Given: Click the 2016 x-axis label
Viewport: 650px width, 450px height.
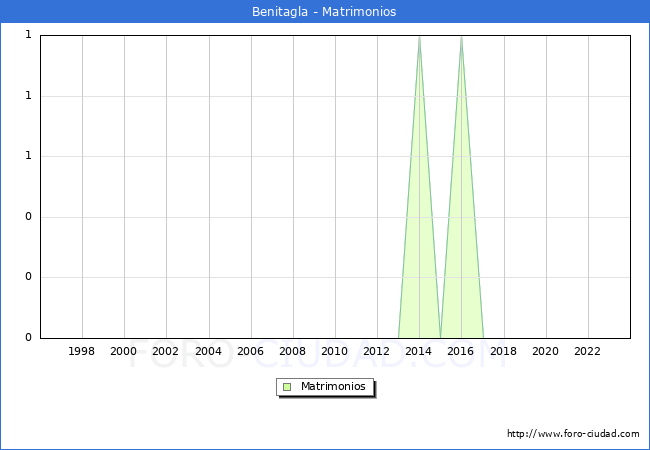Looking at the screenshot, I should coord(461,351).
